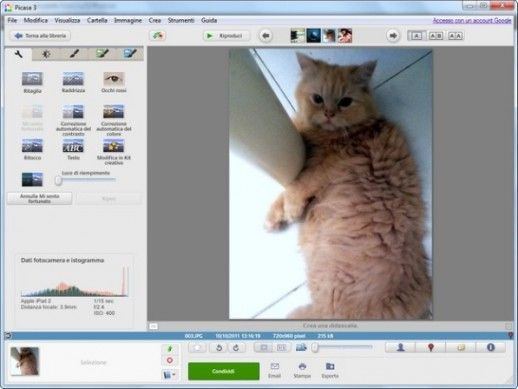Open the People panel with the person icon

(x=401, y=347)
